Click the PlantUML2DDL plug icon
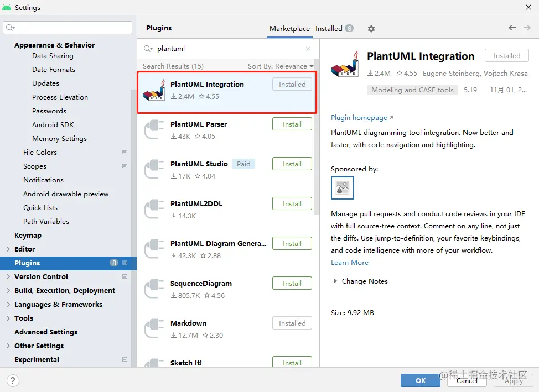Viewport: 539px width, 392px height. point(154,209)
